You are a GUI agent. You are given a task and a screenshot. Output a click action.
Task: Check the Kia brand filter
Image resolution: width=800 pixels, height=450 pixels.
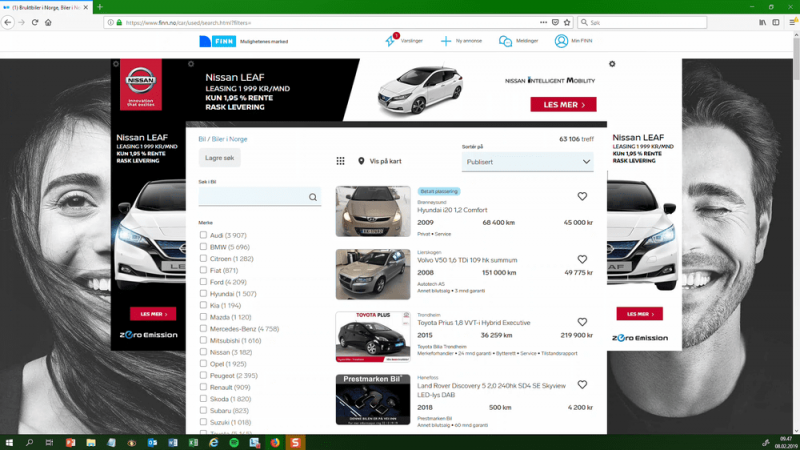(x=203, y=305)
